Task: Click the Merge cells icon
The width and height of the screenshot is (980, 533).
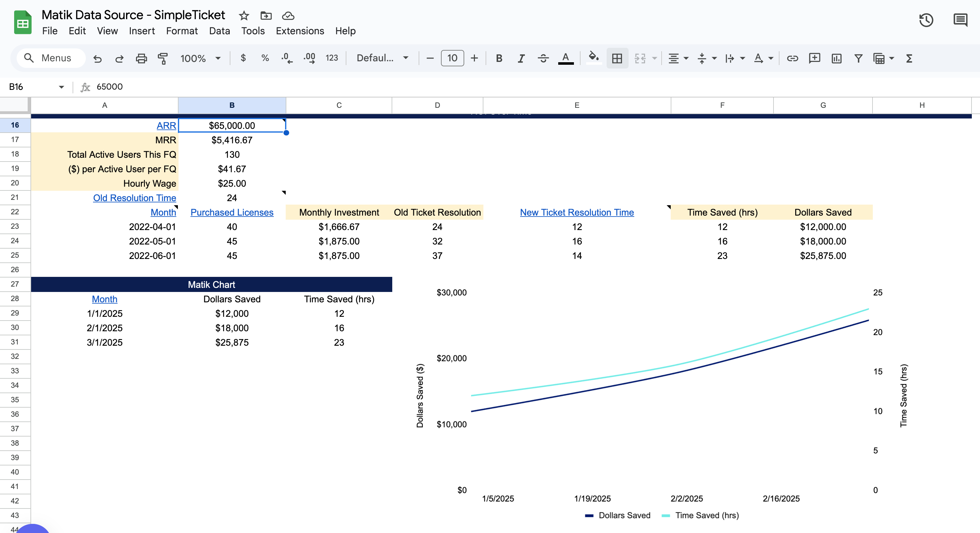Action: 640,58
